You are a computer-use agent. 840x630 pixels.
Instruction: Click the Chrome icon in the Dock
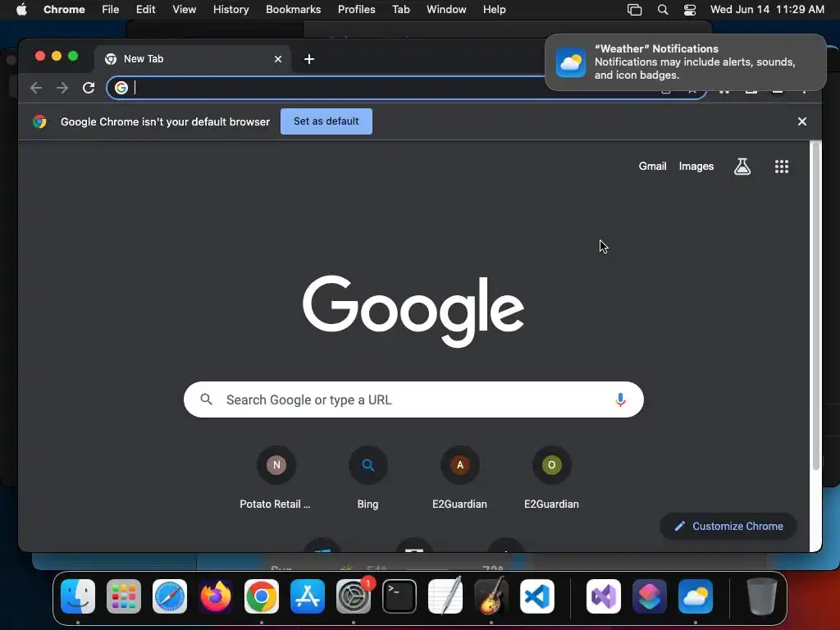tap(262, 596)
